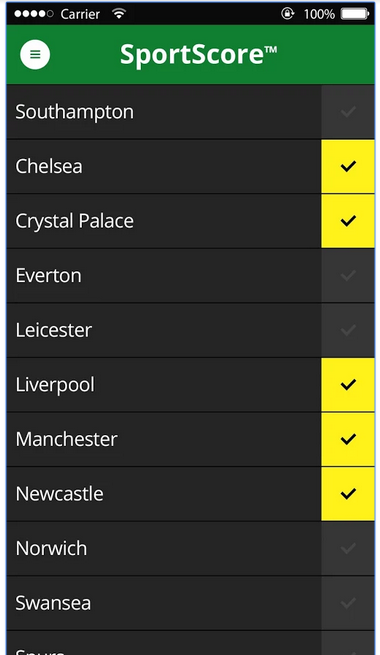The image size is (380, 655).
Task: Click the rotation lock status icon
Action: (x=287, y=14)
